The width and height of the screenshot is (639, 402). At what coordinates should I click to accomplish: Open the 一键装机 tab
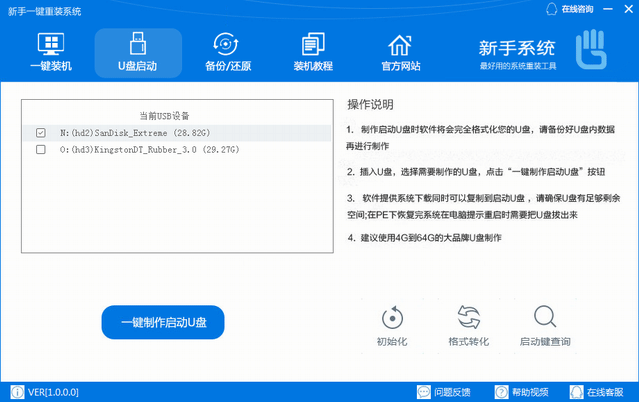pyautogui.click(x=51, y=53)
